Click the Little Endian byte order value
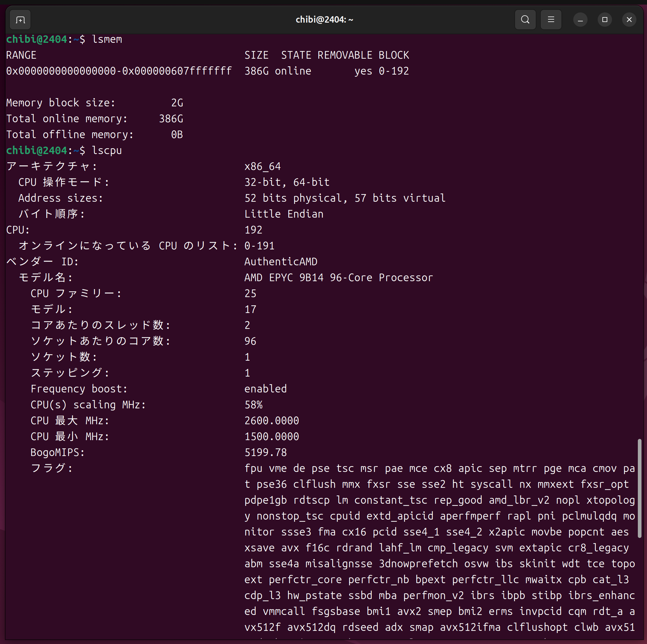 pyautogui.click(x=284, y=214)
